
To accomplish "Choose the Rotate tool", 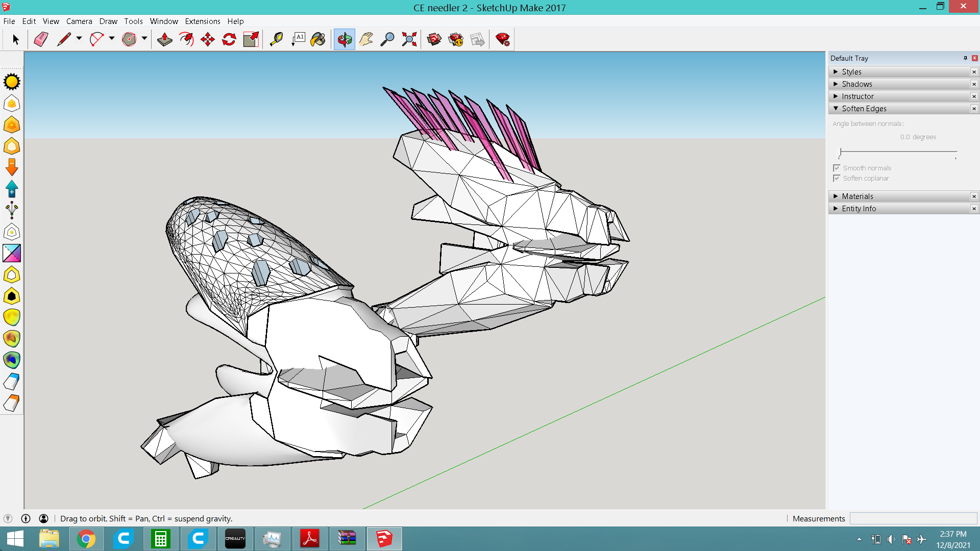I will coord(229,39).
